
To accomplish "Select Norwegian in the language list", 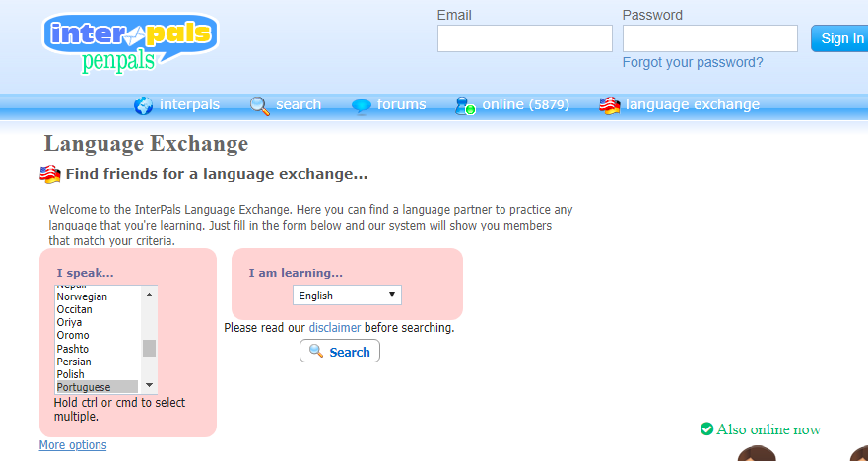I will 82,296.
